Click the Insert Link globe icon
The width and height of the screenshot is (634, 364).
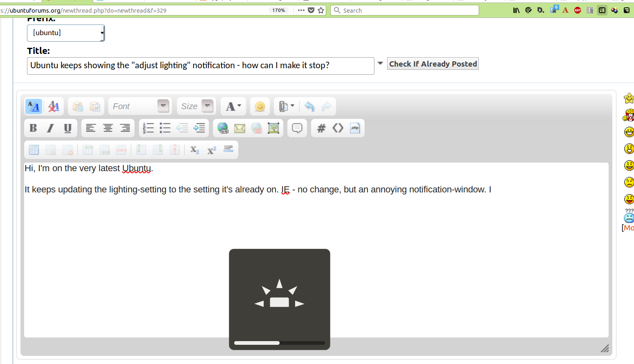tap(222, 128)
